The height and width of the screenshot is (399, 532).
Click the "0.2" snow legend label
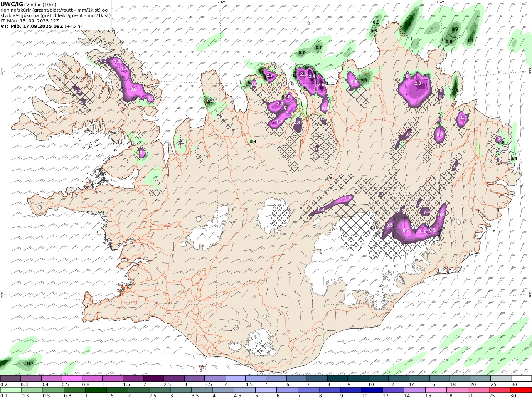(x=4, y=384)
